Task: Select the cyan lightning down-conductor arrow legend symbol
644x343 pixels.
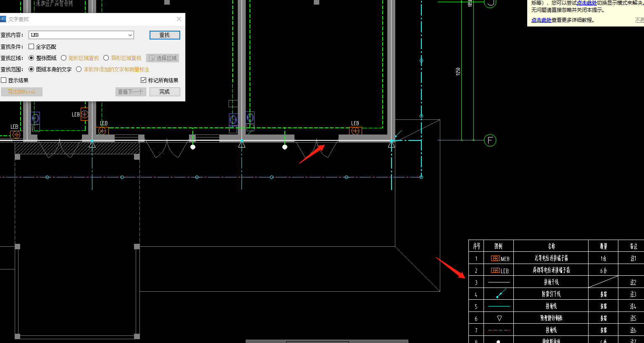Action: coord(502,293)
